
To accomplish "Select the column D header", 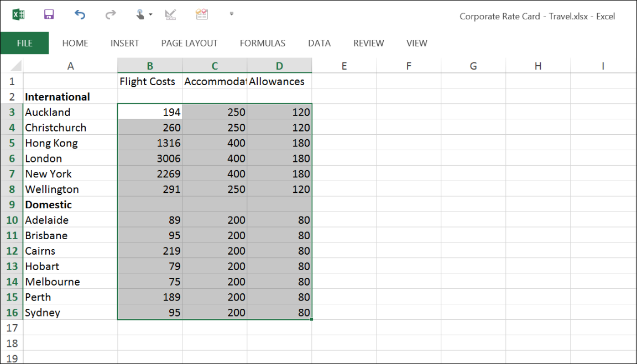I will click(x=279, y=65).
